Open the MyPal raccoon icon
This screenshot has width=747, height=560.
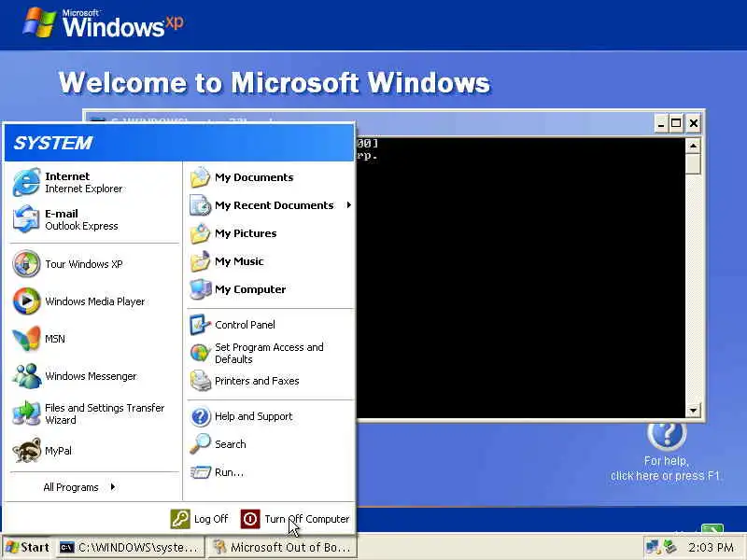tap(26, 450)
